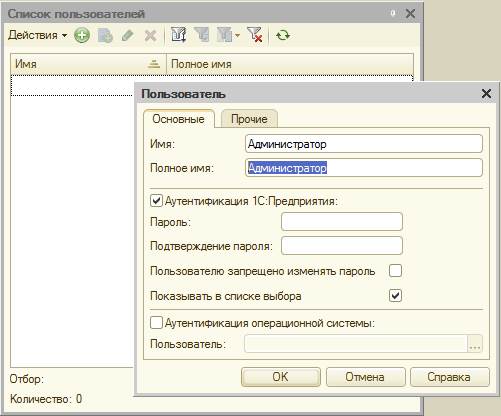This screenshot has width=501, height=416.
Task: Open OS user selection ellipsis button
Action: [x=475, y=344]
